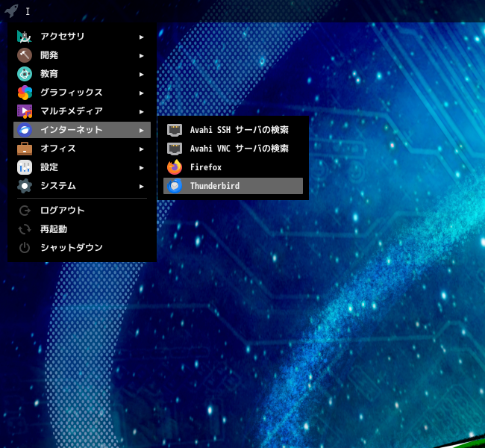Viewport: 485px width, 448px height.
Task: Expand the オフィス submenu arrow
Action: pos(141,149)
